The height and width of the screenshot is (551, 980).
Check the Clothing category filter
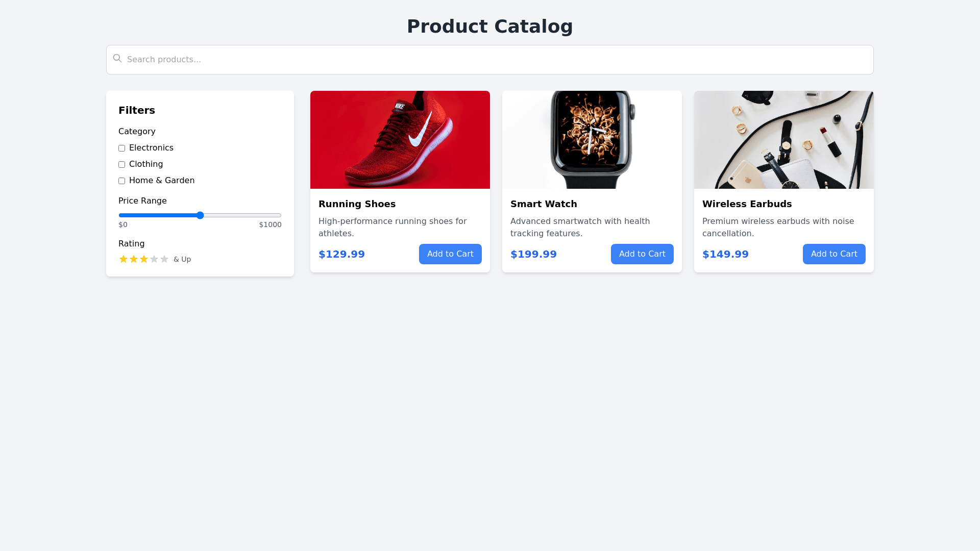click(x=122, y=165)
